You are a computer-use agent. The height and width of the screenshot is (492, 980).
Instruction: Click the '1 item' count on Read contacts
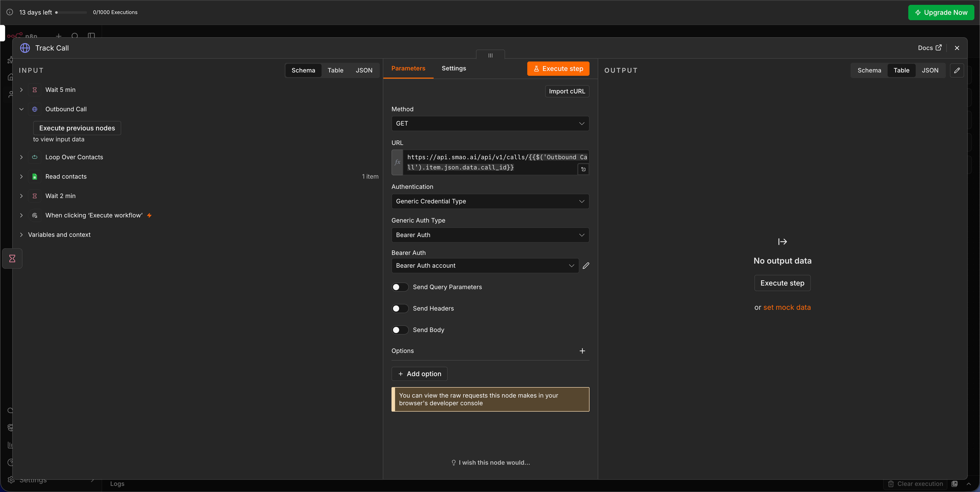pyautogui.click(x=370, y=177)
